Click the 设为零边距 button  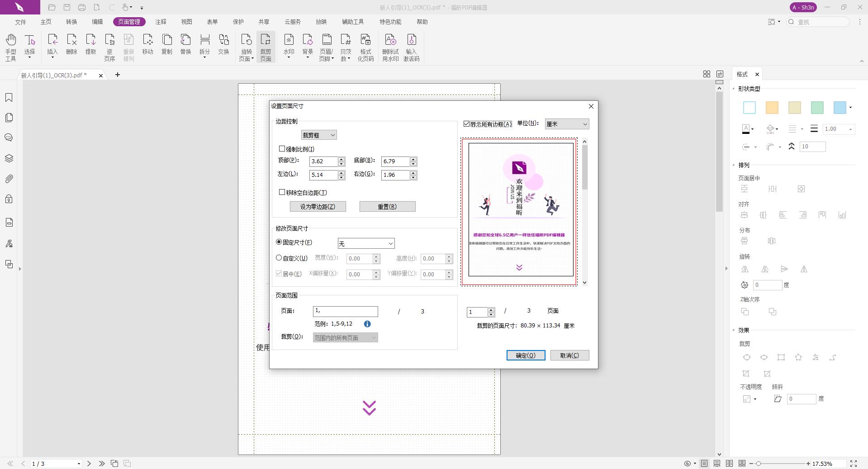tap(318, 207)
